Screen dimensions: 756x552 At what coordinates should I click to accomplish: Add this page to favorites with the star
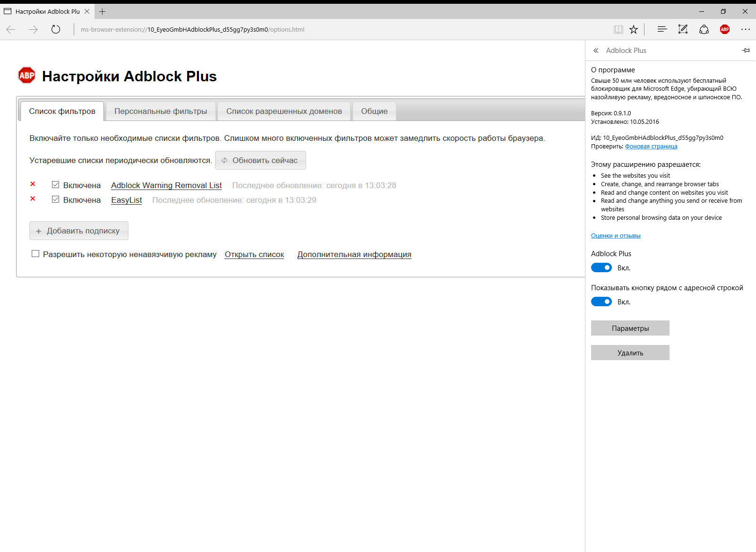point(634,29)
